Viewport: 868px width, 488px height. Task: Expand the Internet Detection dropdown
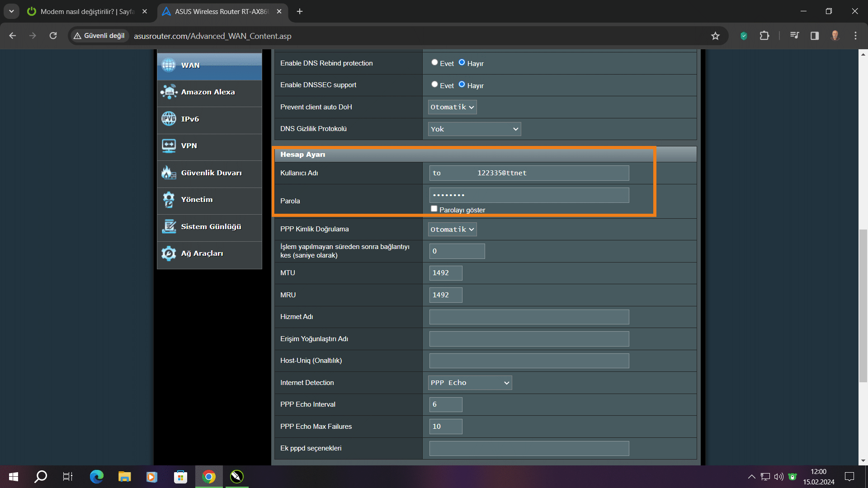(x=470, y=383)
